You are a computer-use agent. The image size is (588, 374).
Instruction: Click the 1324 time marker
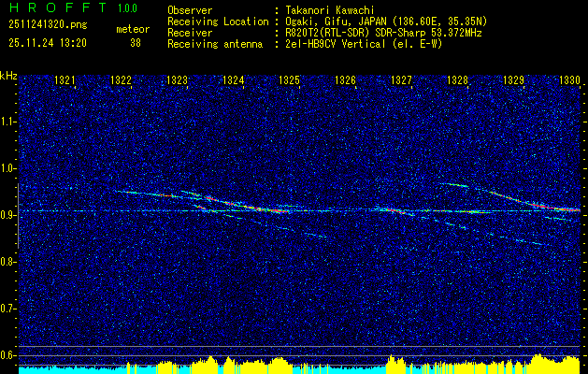coord(233,79)
